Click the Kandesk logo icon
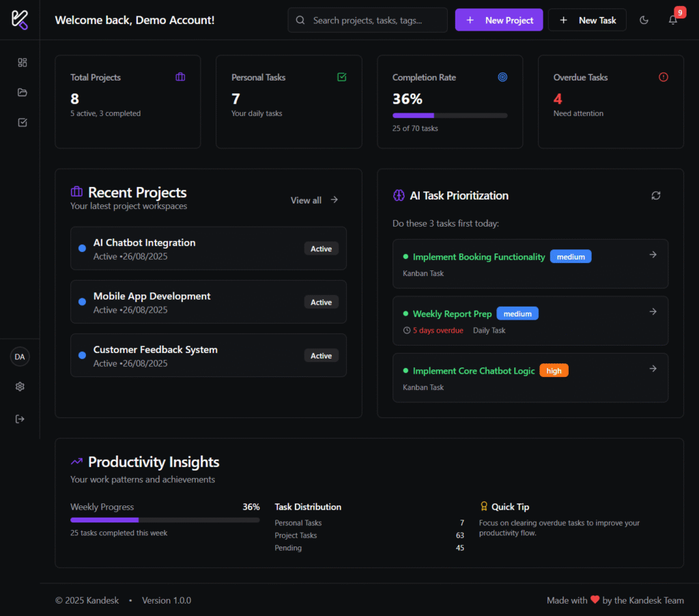This screenshot has width=699, height=616. coord(20,20)
